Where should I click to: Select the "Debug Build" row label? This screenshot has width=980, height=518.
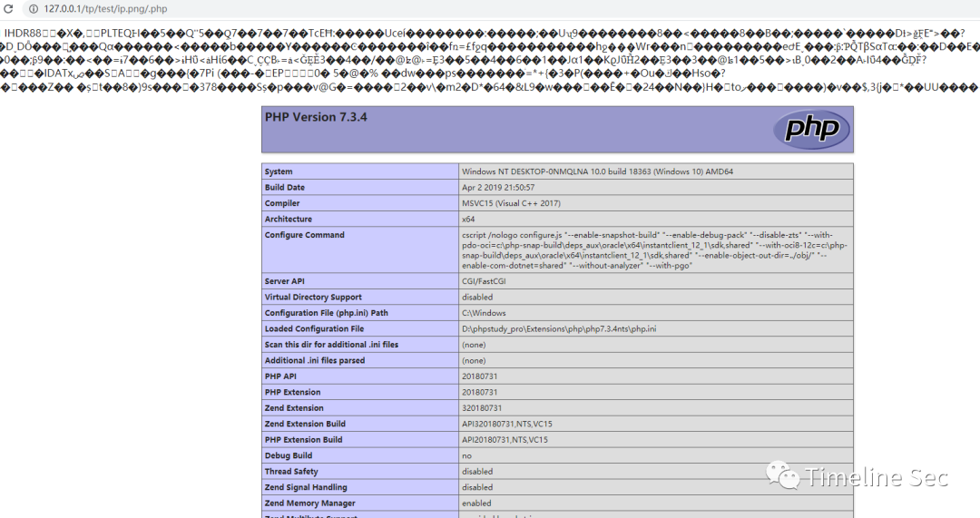click(x=289, y=455)
